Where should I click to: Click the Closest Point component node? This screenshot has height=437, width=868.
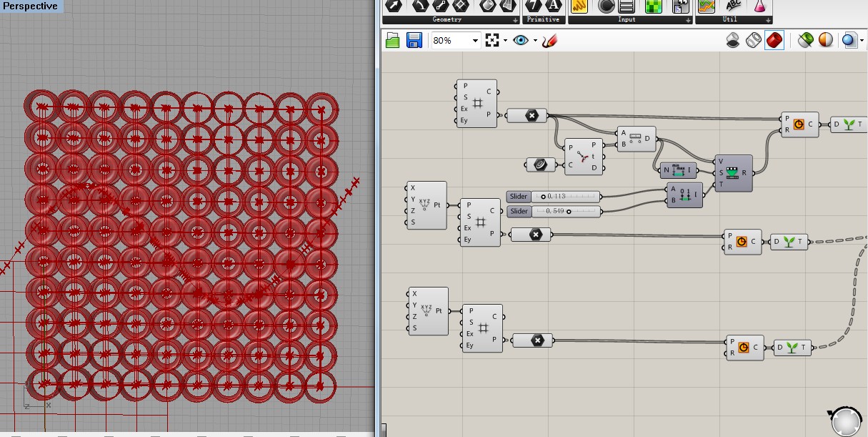pos(584,157)
